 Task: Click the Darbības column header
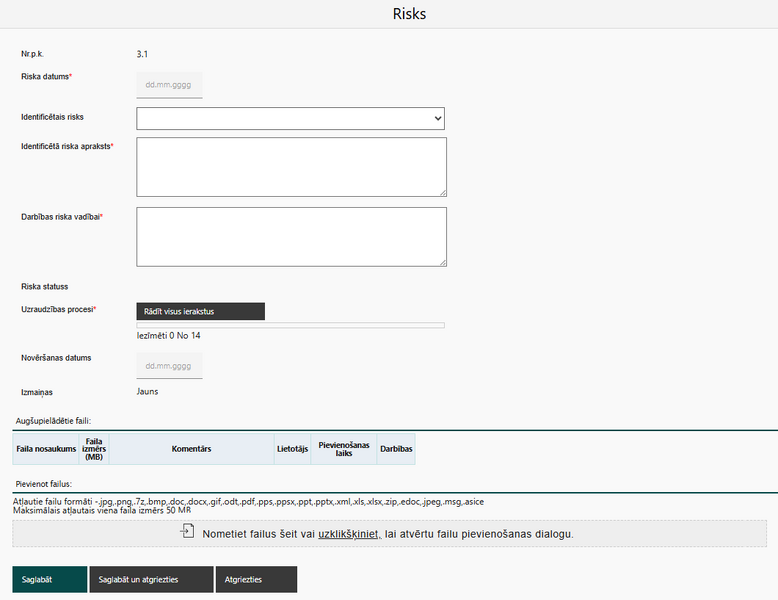click(396, 449)
